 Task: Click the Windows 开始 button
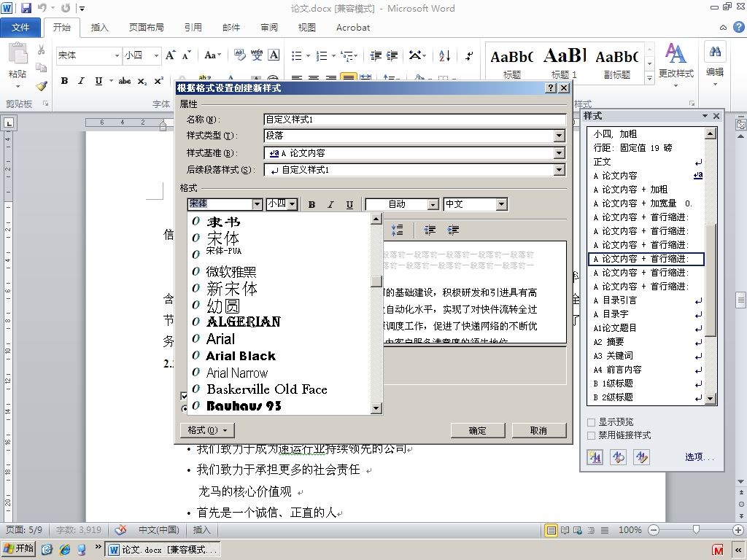19,549
